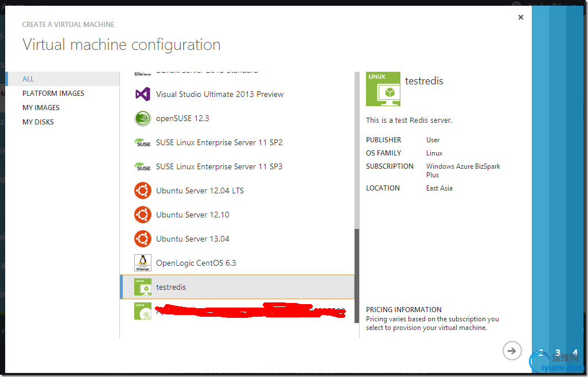
Task: Select the testredis image row
Action: (237, 287)
